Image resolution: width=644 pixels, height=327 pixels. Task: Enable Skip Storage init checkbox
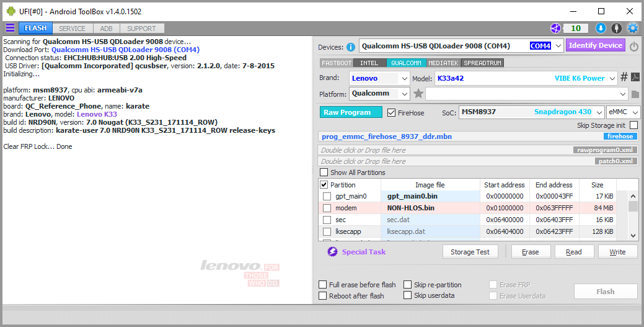(x=633, y=125)
